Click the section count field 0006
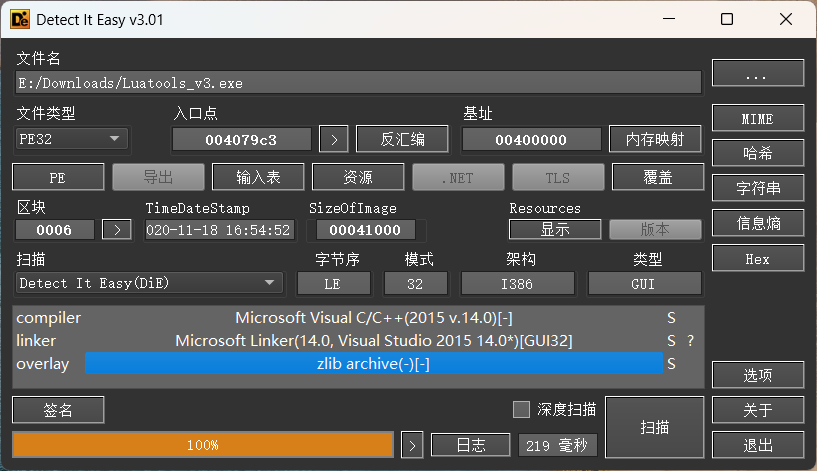This screenshot has height=471, width=817. (x=55, y=230)
